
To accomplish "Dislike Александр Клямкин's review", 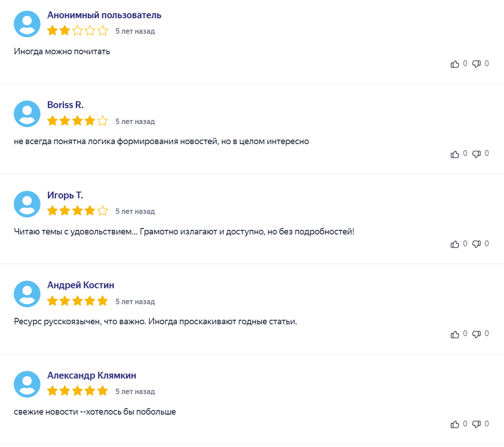I will 476,425.
